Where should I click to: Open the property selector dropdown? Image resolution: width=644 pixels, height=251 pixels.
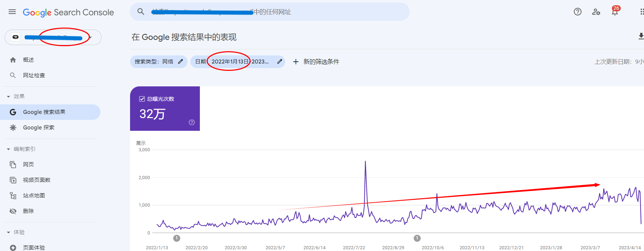pyautogui.click(x=90, y=37)
